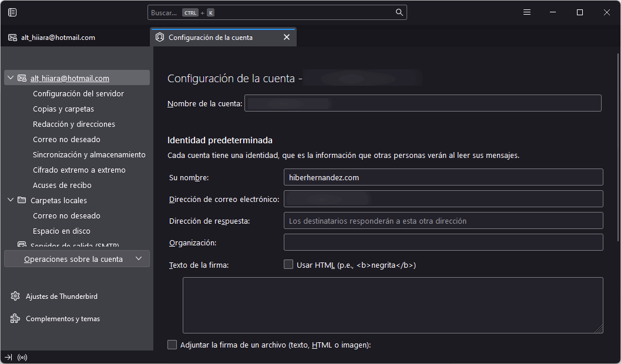This screenshot has height=364, width=621.
Task: Click the search magnifier icon
Action: [399, 12]
